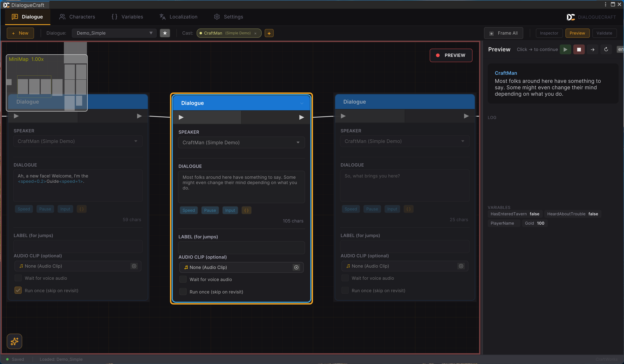This screenshot has height=364, width=624.
Task: Open the Demo_Simple dialogue dropdown
Action: 114,33
